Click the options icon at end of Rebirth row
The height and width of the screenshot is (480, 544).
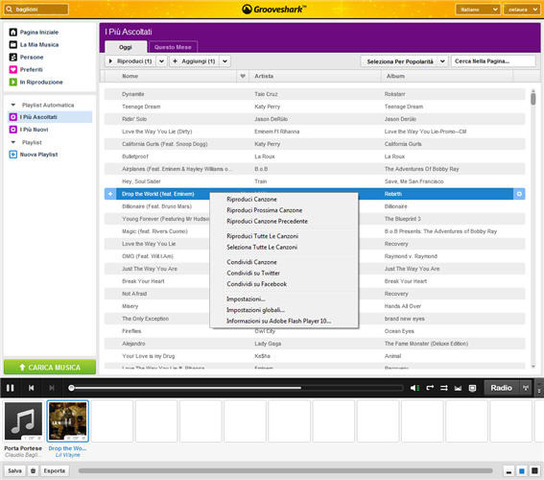tap(519, 194)
